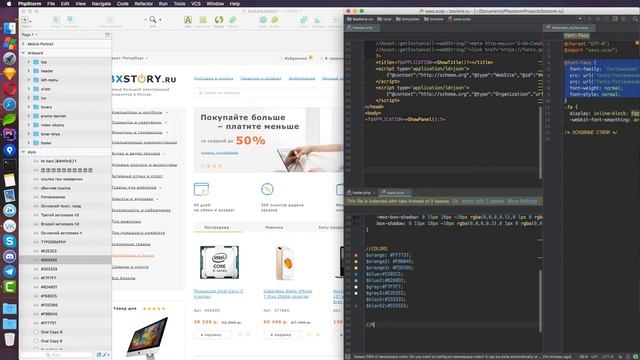This screenshot has height=360, width=640.
Task: Expand the Mobile Portrait artboard
Action: coord(24,44)
